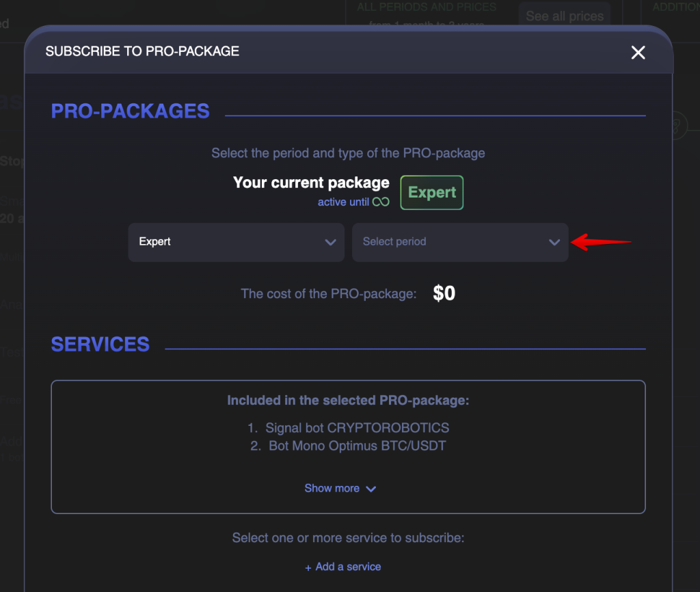The height and width of the screenshot is (592, 700).
Task: Click the chevron next to Show more
Action: pos(371,489)
